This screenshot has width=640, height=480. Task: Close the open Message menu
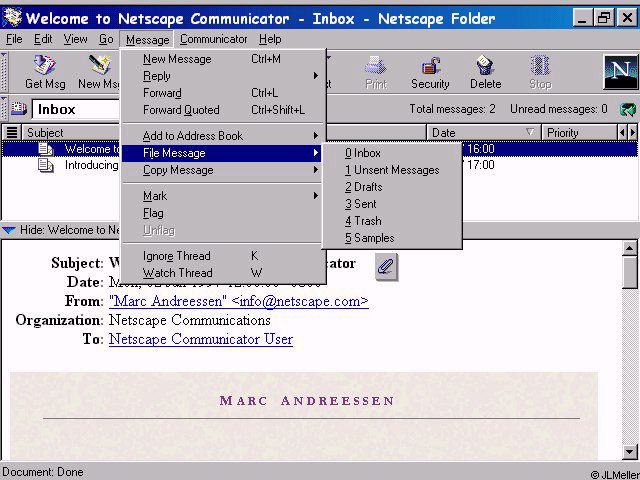[147, 40]
